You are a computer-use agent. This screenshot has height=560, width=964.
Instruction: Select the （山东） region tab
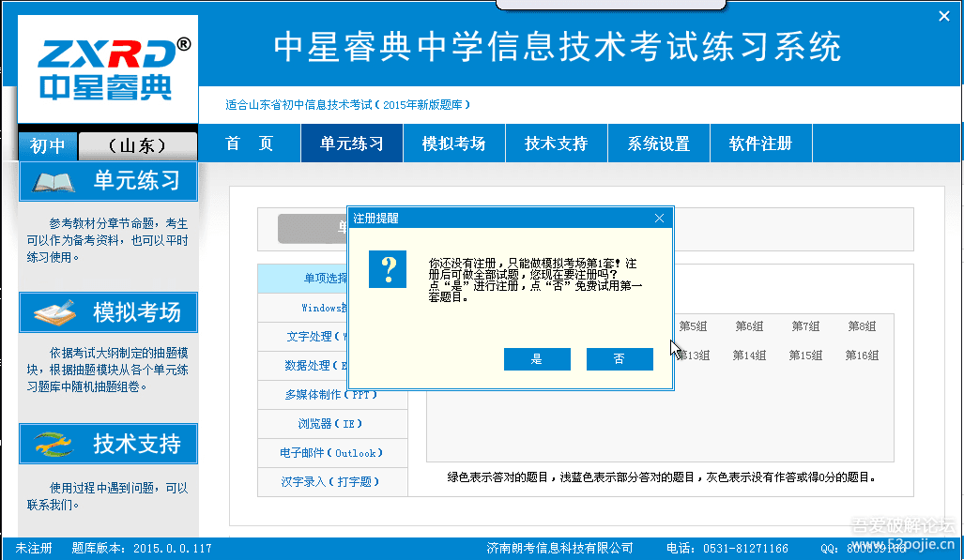click(x=137, y=146)
